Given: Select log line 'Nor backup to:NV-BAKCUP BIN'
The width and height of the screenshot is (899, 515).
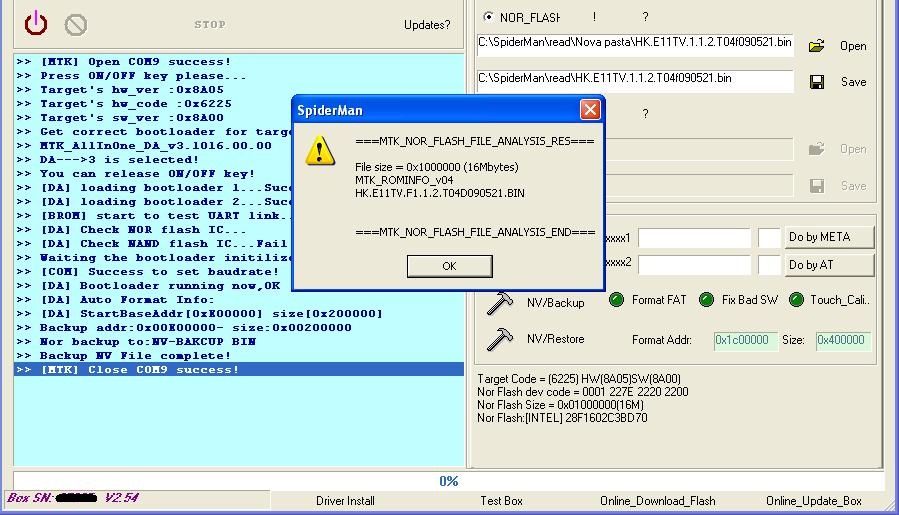Looking at the screenshot, I should click(239, 341).
